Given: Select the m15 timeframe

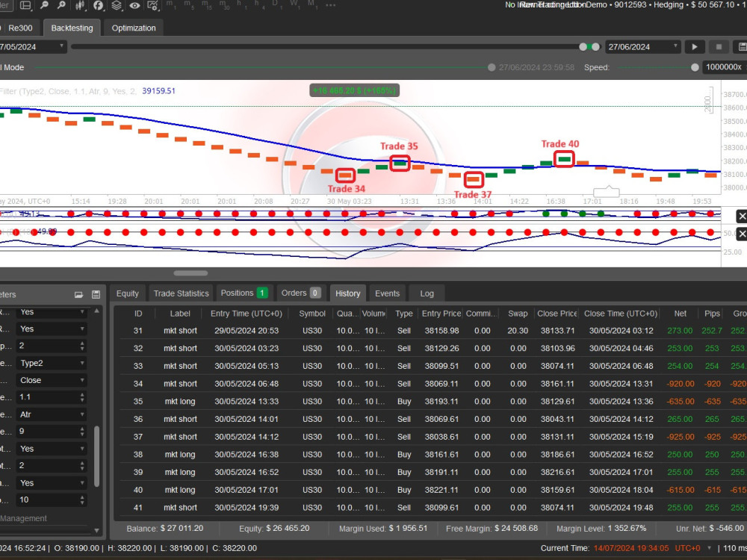Looking at the screenshot, I should pos(206,4).
